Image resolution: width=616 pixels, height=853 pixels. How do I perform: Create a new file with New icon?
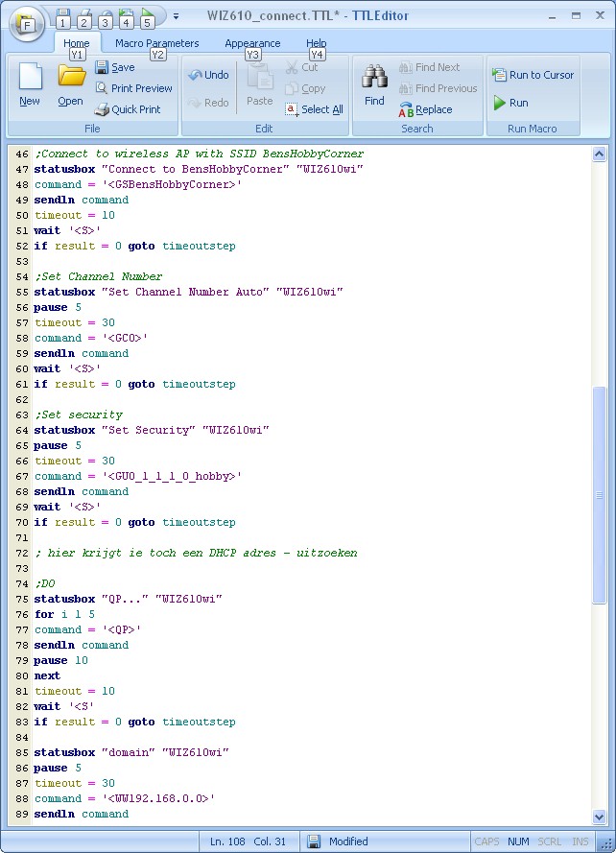click(30, 84)
